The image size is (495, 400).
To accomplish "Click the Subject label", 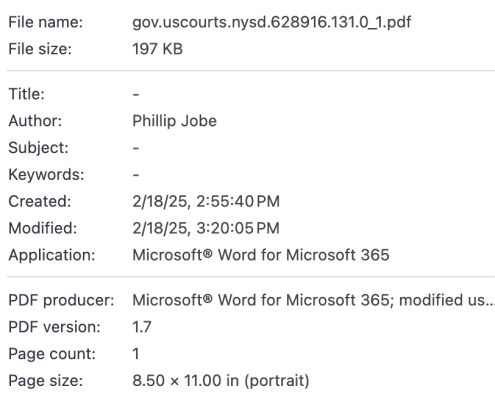I will (38, 148).
